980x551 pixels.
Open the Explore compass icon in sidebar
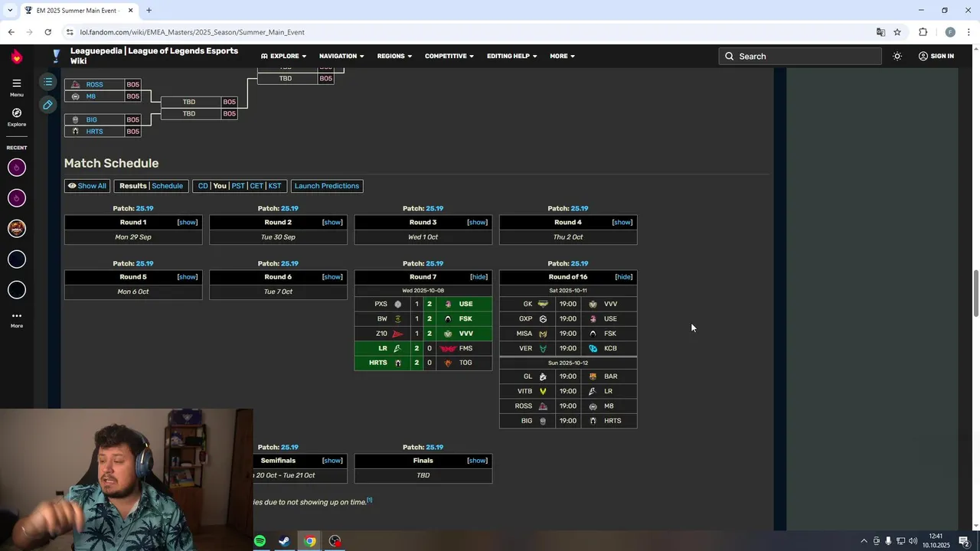17,112
